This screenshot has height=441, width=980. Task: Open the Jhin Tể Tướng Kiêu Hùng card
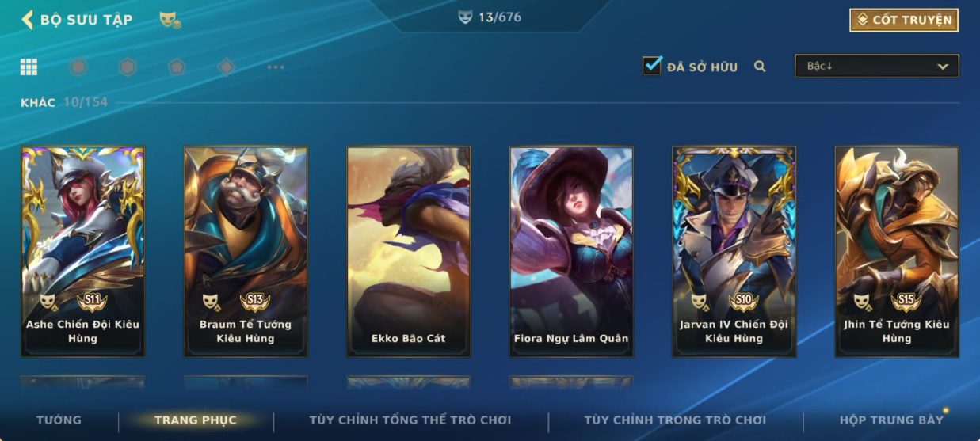[897, 252]
